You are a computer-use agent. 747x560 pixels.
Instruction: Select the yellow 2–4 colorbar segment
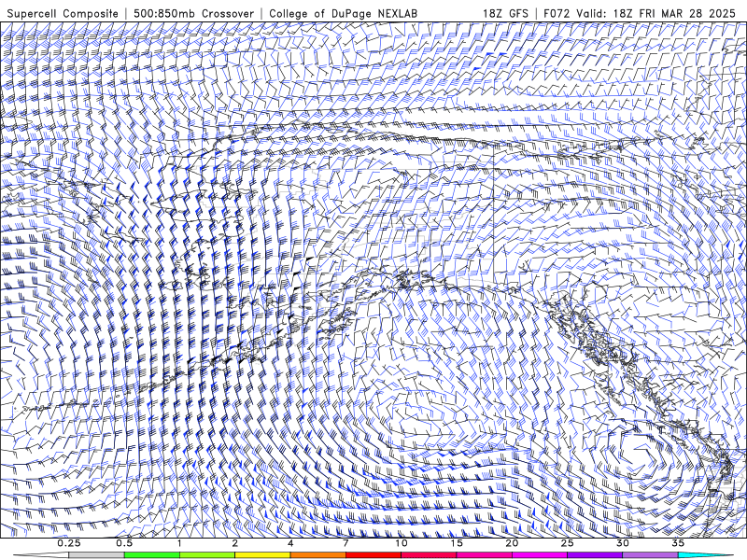click(x=262, y=555)
